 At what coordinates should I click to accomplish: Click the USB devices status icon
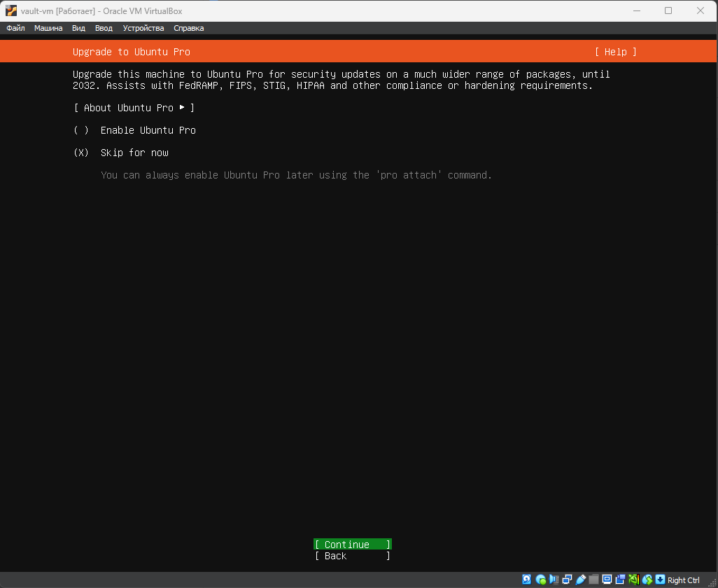[581, 580]
